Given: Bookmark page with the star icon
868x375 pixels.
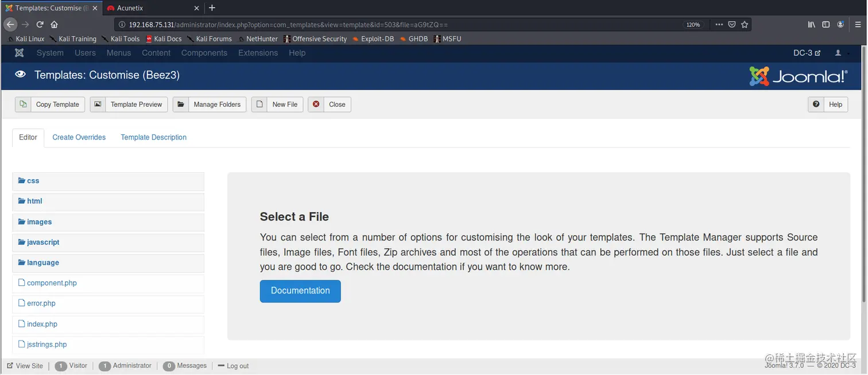Looking at the screenshot, I should click(x=745, y=25).
